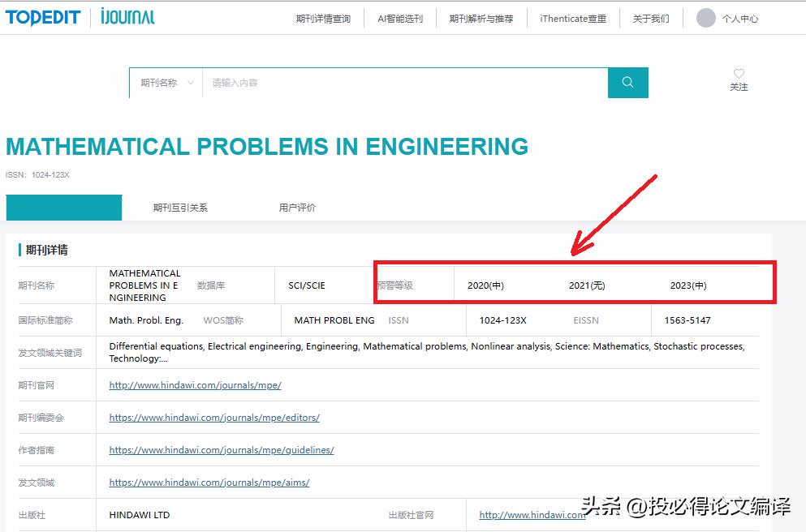Viewport: 806px width, 532px height.
Task: Click the search magnifier icon
Action: tap(627, 82)
